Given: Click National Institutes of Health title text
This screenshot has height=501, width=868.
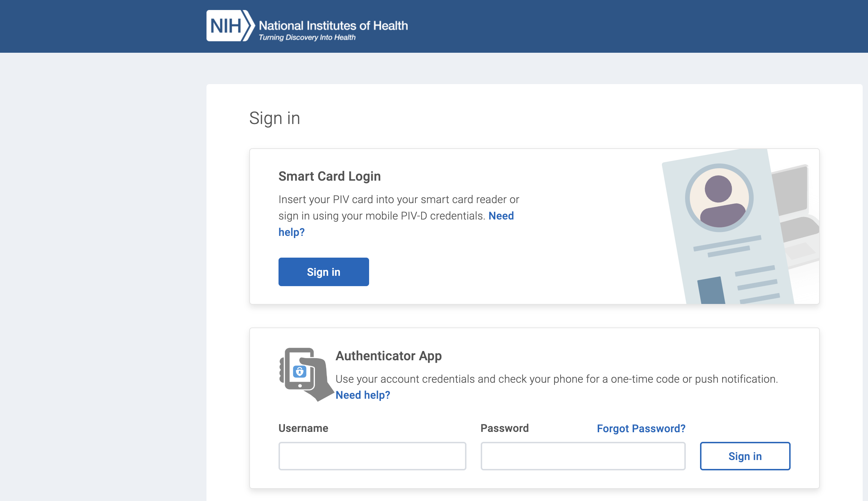Looking at the screenshot, I should (333, 26).
